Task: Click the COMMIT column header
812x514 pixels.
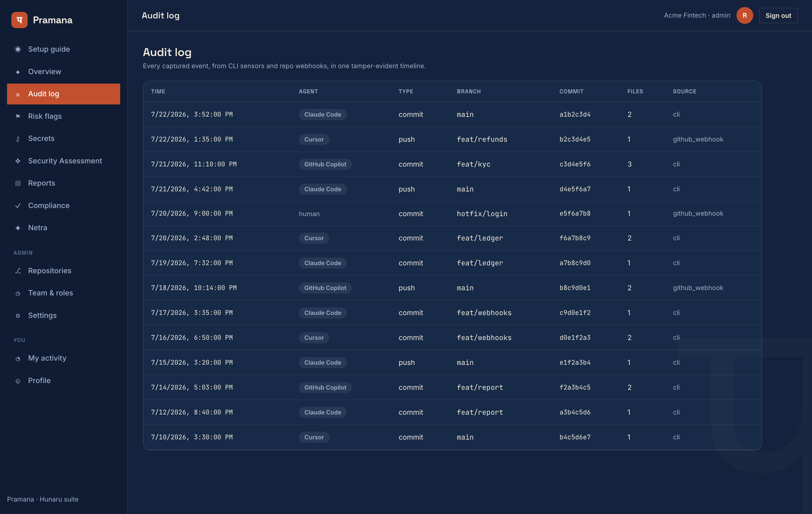Action: pyautogui.click(x=571, y=91)
